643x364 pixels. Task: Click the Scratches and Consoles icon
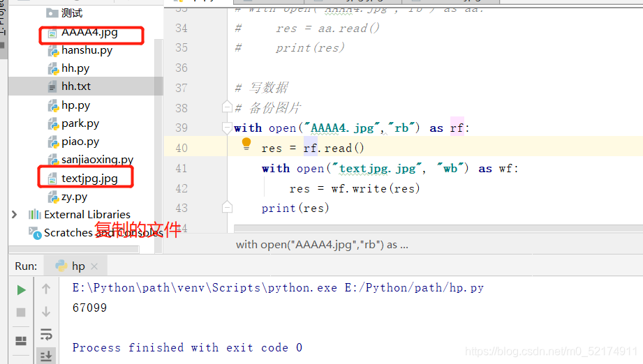coord(35,233)
